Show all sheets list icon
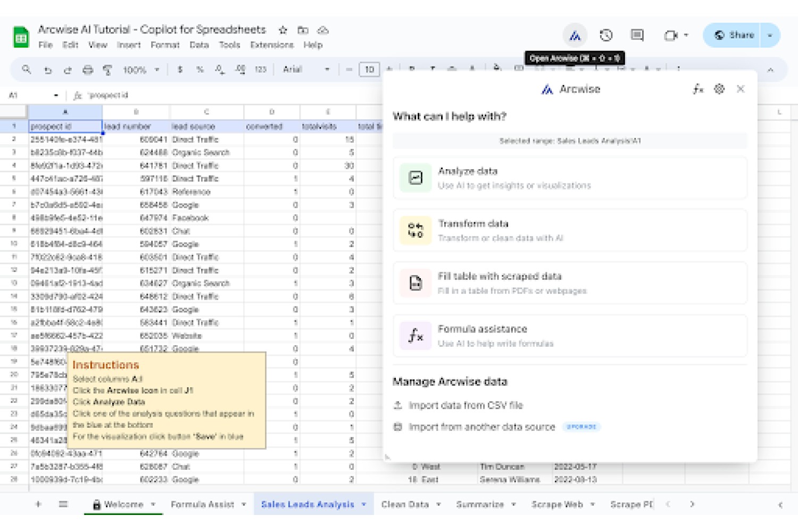This screenshot has height=532, width=798. click(x=63, y=504)
